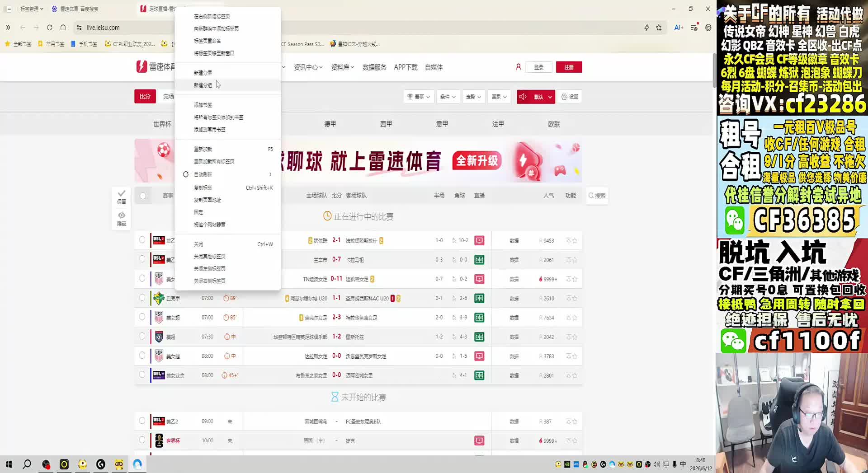The height and width of the screenshot is (473, 868).
Task: Select the circle checkbox for the 1-2 美超 match
Action: tap(142, 336)
